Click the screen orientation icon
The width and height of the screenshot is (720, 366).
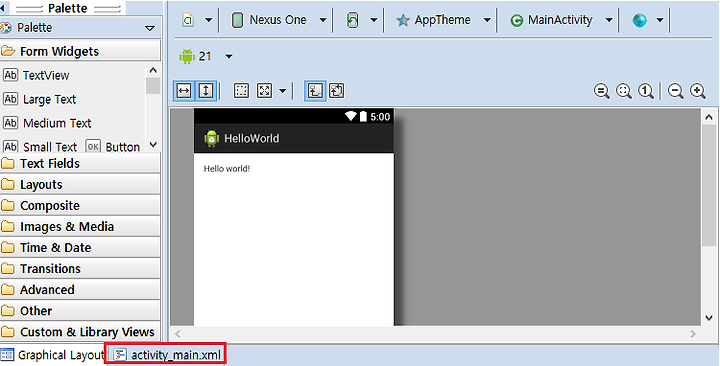[353, 20]
